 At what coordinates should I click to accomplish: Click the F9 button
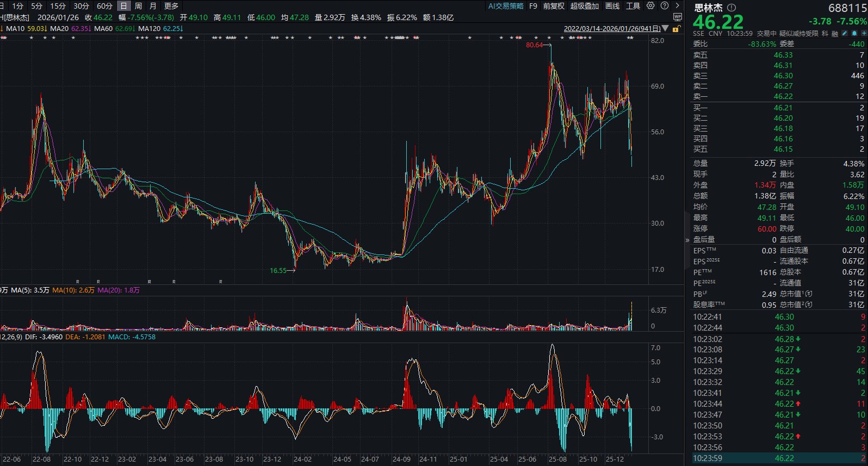[x=533, y=6]
